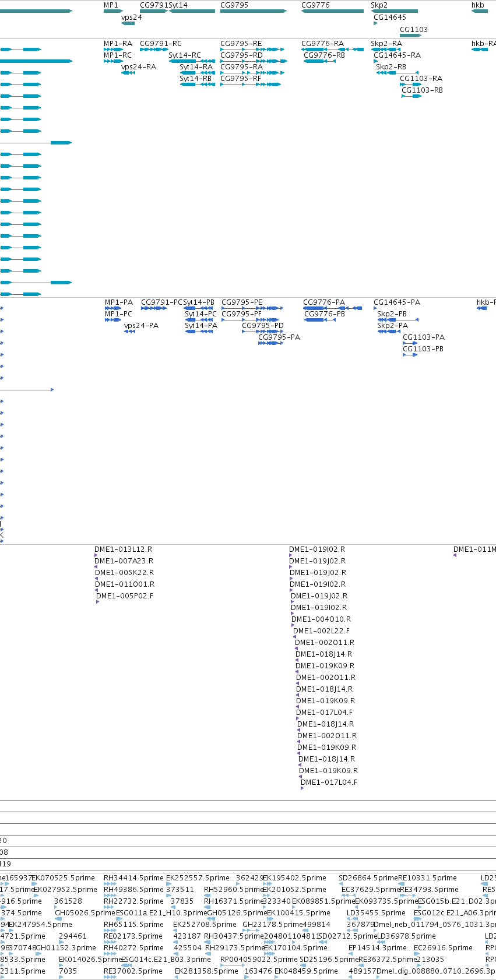Select protein CG9795-PA
This screenshot has width=496, height=980.
[279, 337]
